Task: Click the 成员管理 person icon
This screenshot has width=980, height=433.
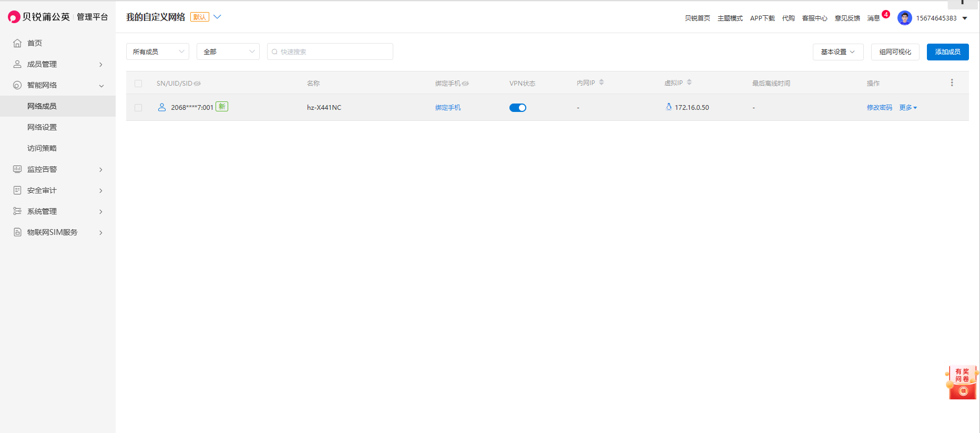Action: [17, 64]
